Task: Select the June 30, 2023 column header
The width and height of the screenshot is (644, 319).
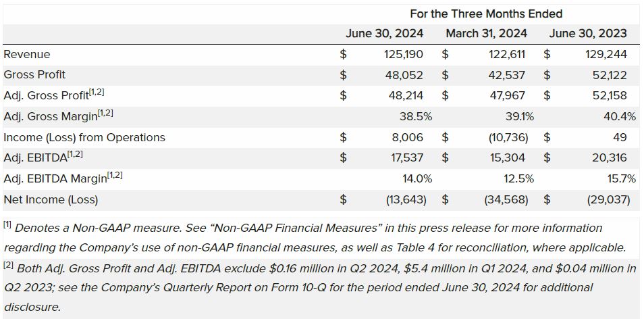Action: tap(587, 33)
